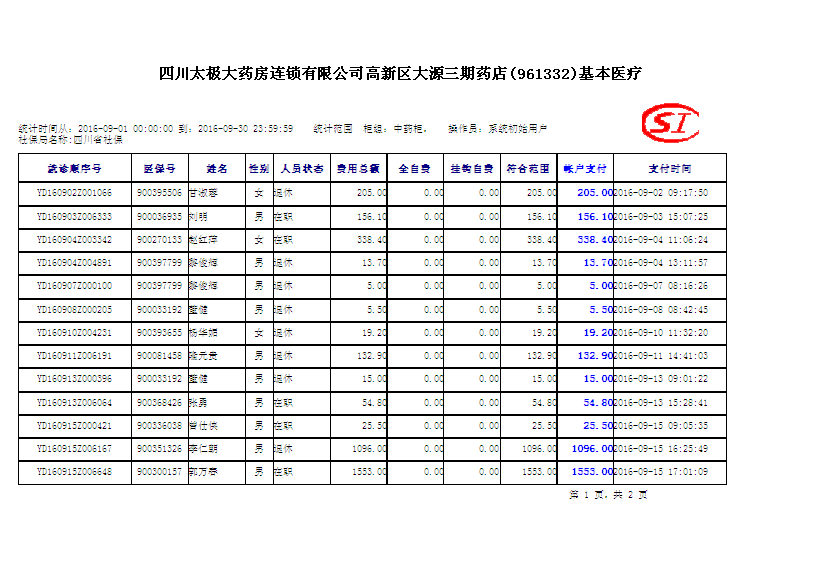826x561 pixels.
Task: Click insurance number 900395506
Action: click(159, 193)
